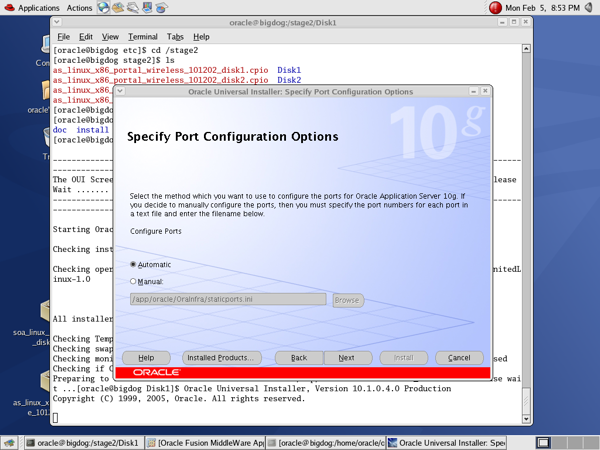Launch the email client panel icon
The image size is (600, 450).
118,7
